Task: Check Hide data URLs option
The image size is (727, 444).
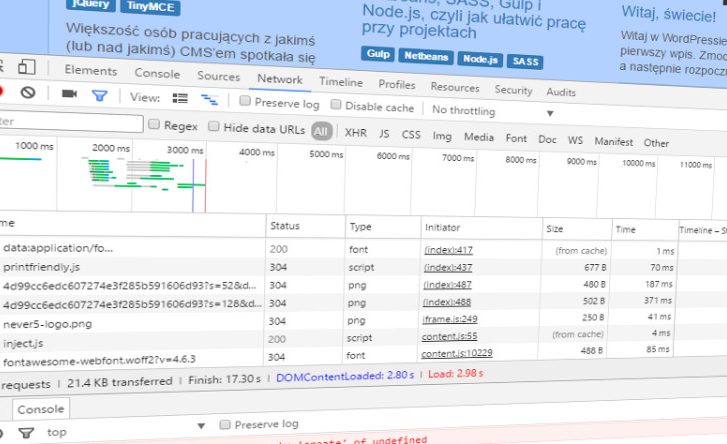Action: (213, 126)
